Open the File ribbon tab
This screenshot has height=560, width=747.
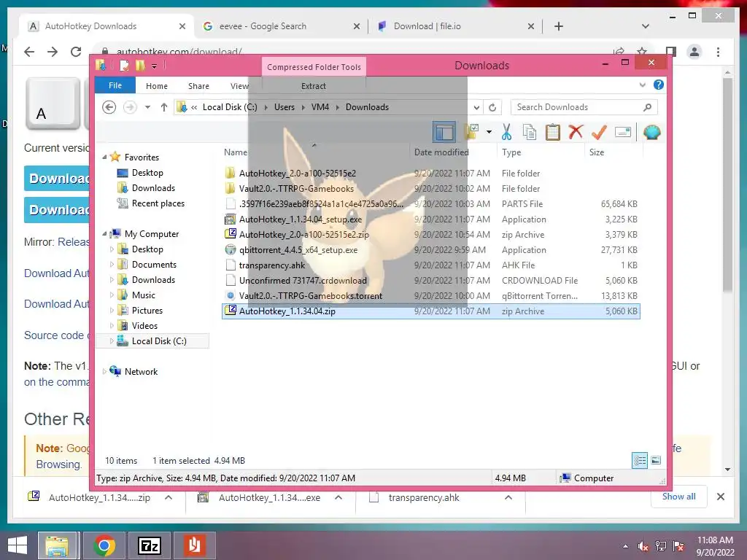pyautogui.click(x=115, y=86)
